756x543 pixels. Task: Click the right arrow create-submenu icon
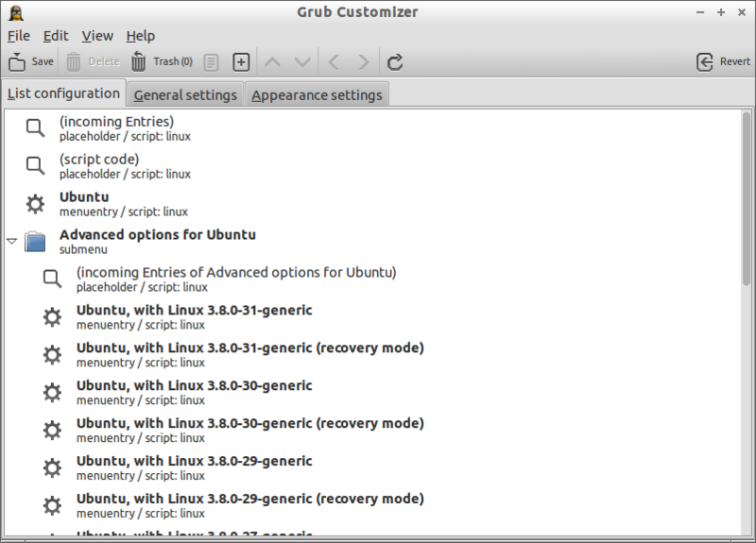(364, 62)
